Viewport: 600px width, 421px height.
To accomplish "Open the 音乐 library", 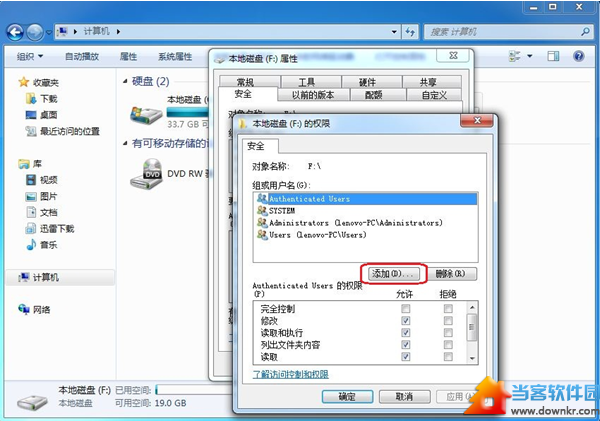I will (x=41, y=245).
